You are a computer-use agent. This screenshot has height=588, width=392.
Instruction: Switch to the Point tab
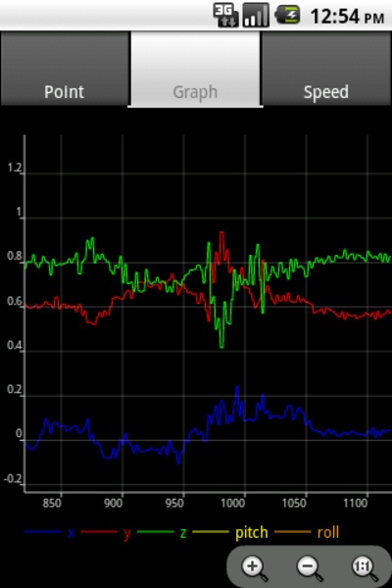(65, 69)
